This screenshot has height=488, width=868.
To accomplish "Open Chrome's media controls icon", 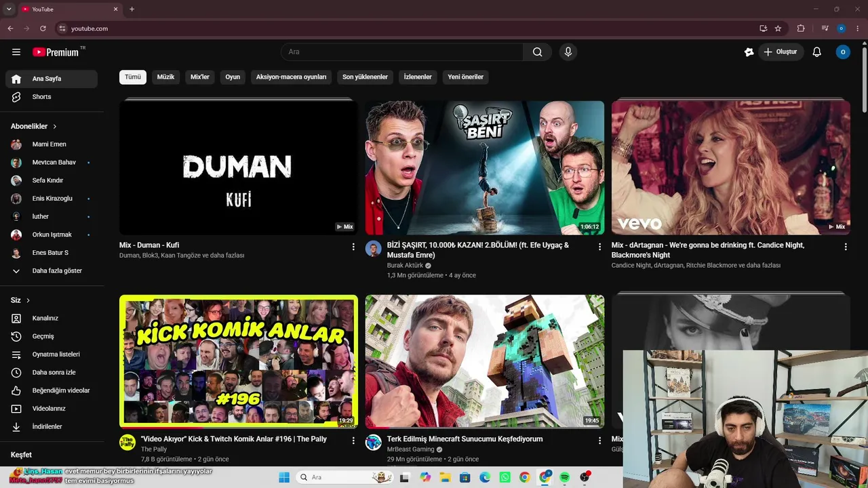I will tap(825, 28).
